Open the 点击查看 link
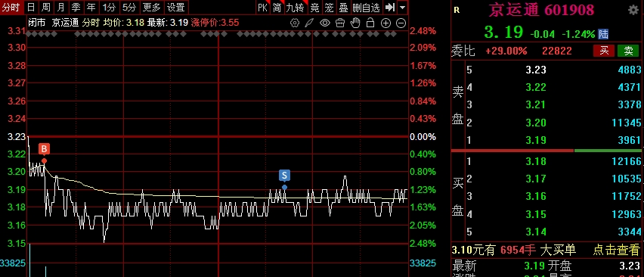 pos(616,250)
